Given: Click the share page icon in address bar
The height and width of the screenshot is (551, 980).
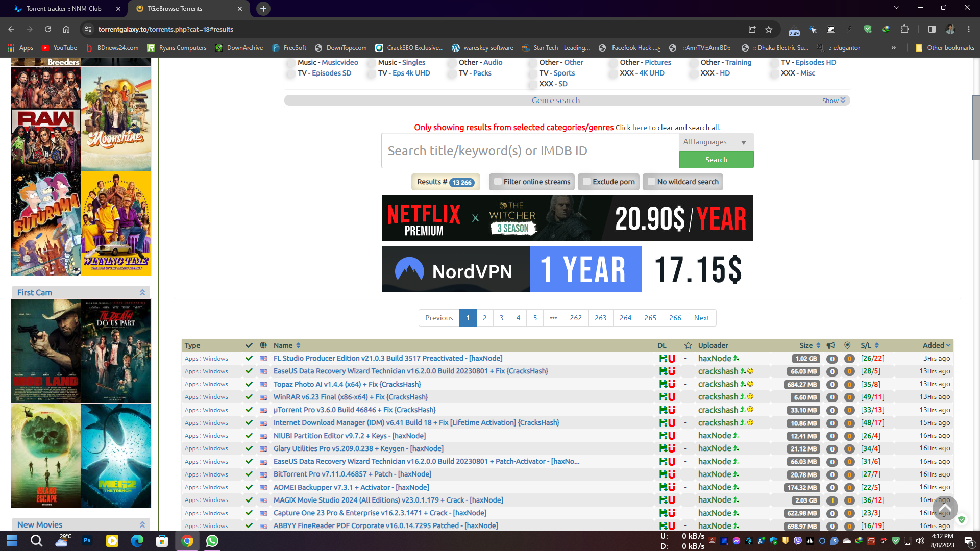Looking at the screenshot, I should pos(752,29).
